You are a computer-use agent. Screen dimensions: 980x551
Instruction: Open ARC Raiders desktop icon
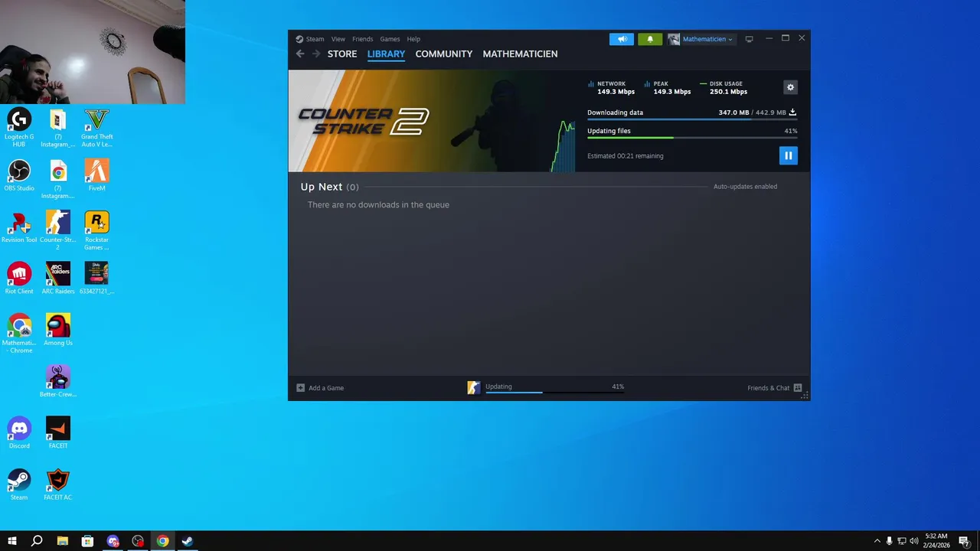(x=58, y=279)
